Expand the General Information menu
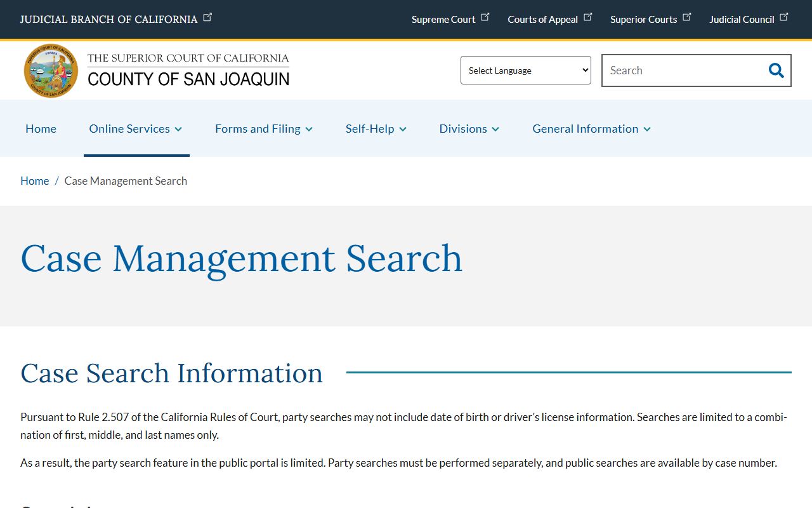This screenshot has width=812, height=508. click(592, 129)
